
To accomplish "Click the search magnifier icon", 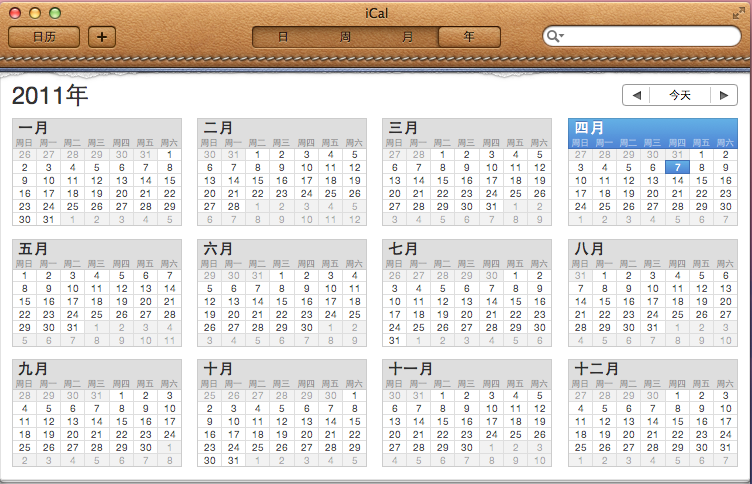I will pos(554,36).
